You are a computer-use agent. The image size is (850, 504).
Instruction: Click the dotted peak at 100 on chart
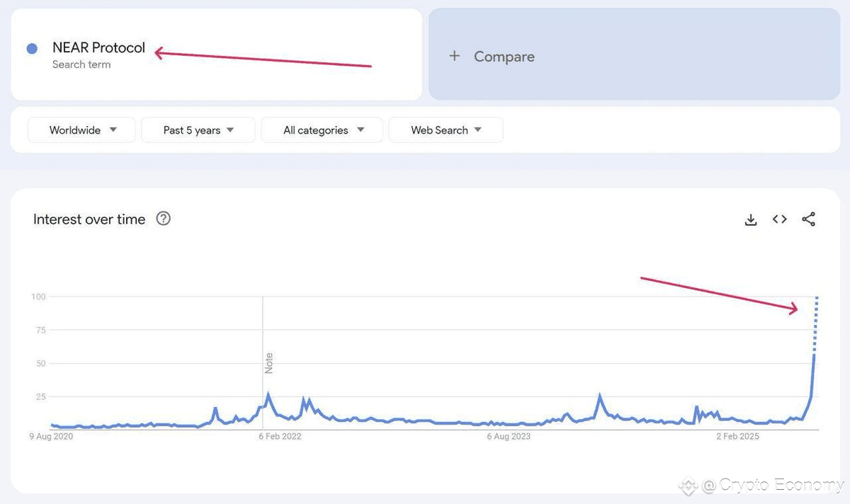[817, 299]
